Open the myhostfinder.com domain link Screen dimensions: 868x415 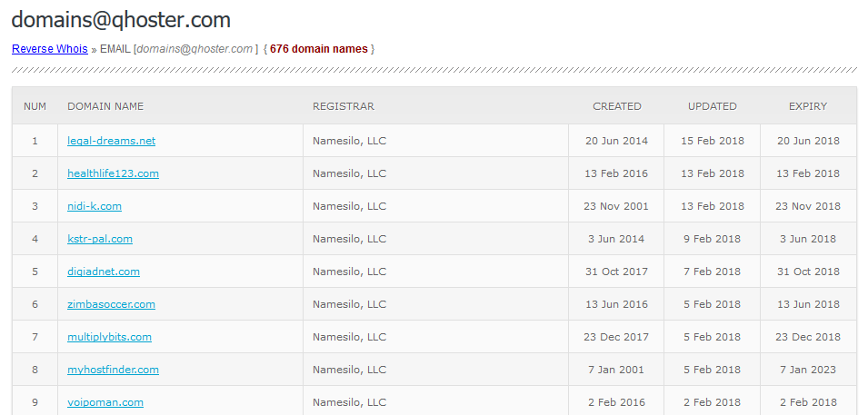tap(113, 369)
